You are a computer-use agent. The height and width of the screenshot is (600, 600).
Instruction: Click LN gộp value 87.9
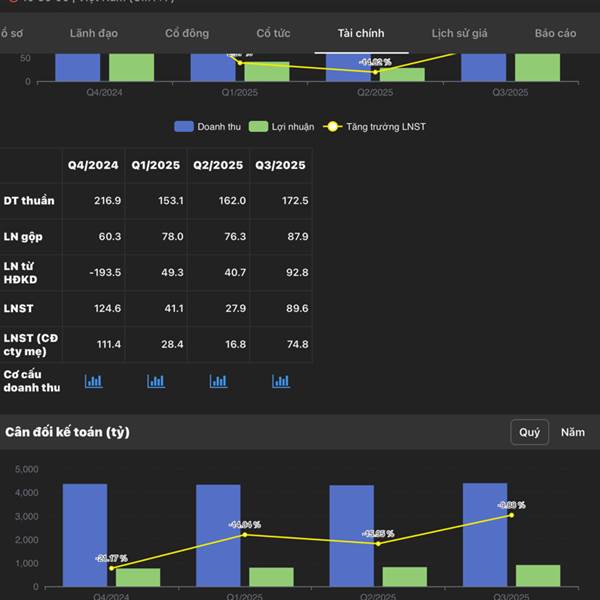298,237
